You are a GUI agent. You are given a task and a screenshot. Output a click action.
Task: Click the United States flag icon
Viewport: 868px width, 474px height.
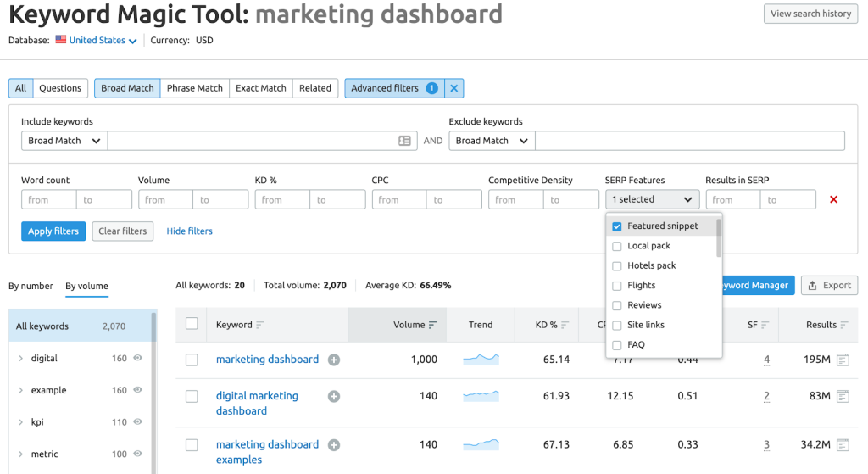(x=61, y=40)
